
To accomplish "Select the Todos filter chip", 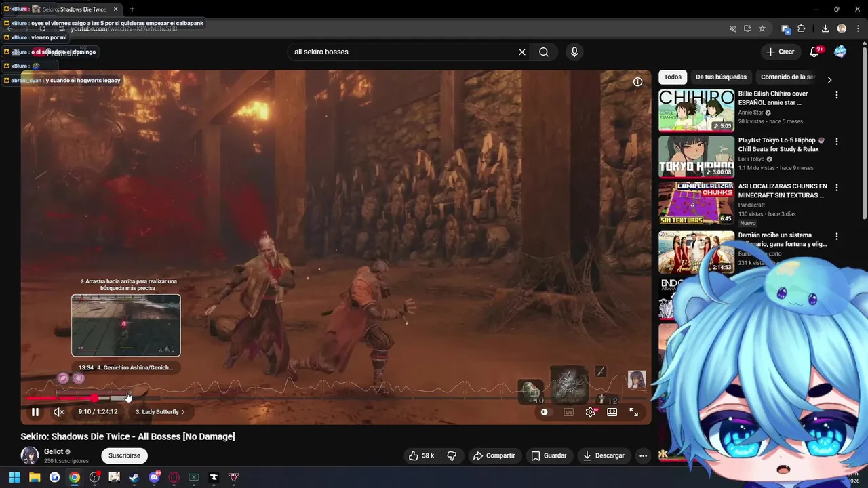I will tap(673, 77).
